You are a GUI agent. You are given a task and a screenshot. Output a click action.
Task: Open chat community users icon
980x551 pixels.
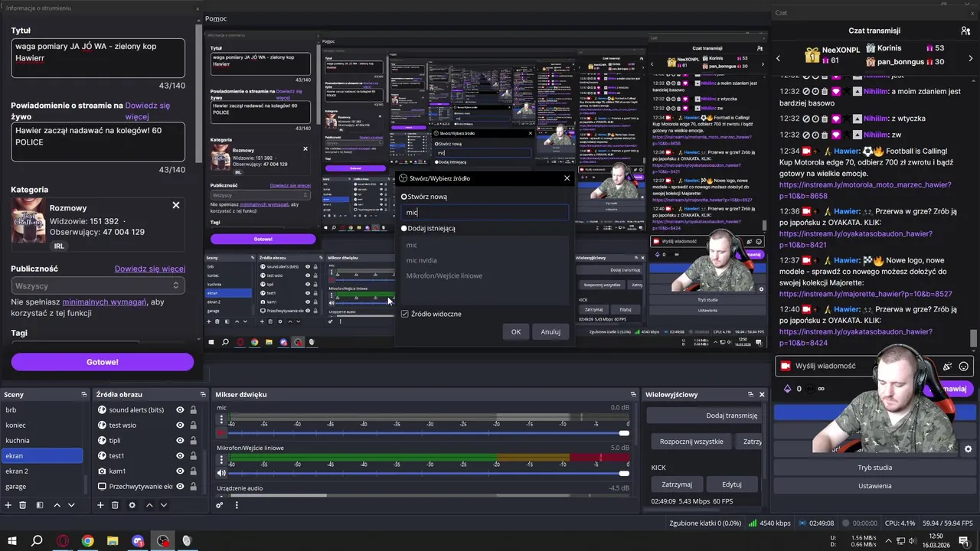click(x=965, y=31)
